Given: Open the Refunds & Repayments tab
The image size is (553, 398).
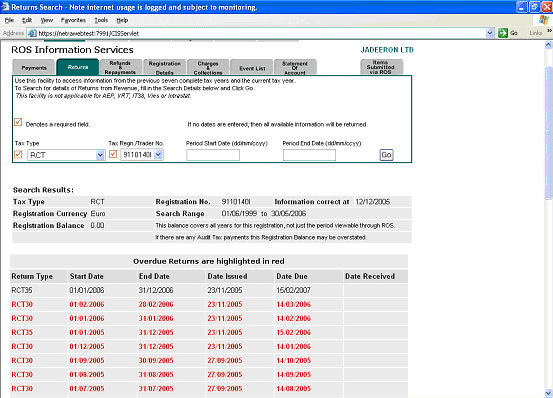Looking at the screenshot, I should (x=120, y=67).
